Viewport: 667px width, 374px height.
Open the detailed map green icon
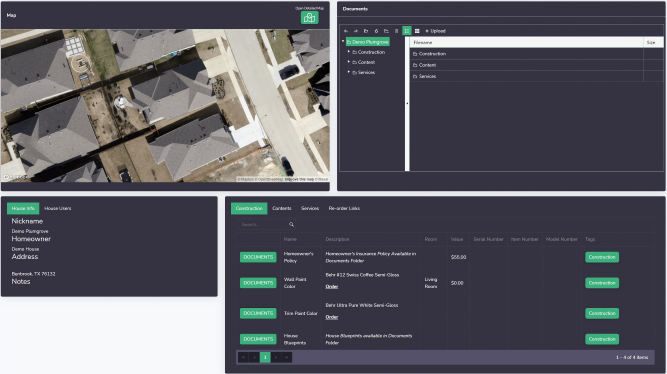309,17
